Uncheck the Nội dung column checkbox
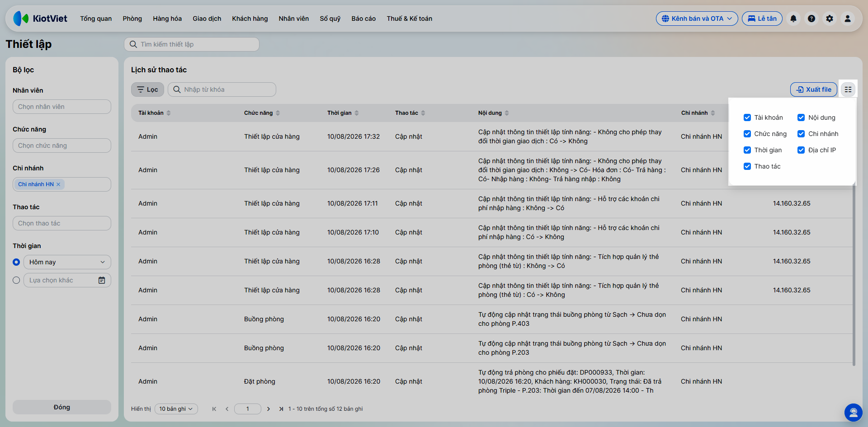The height and width of the screenshot is (427, 868). [801, 117]
